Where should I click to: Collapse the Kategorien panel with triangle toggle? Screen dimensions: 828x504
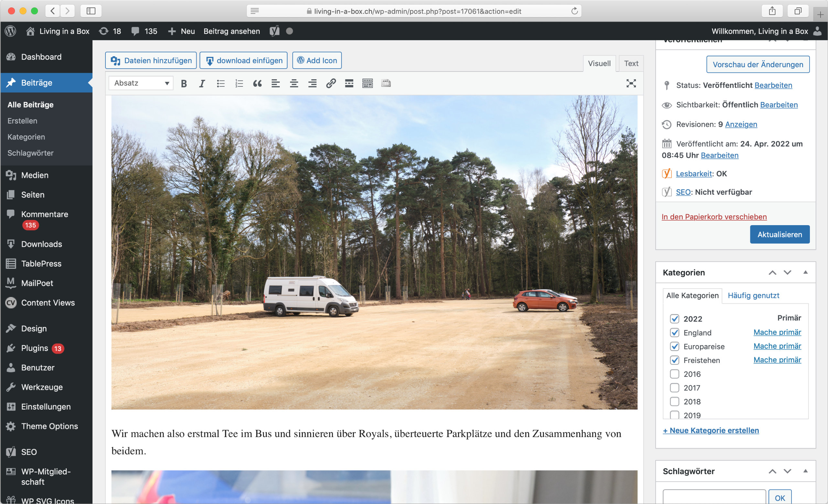tap(805, 272)
